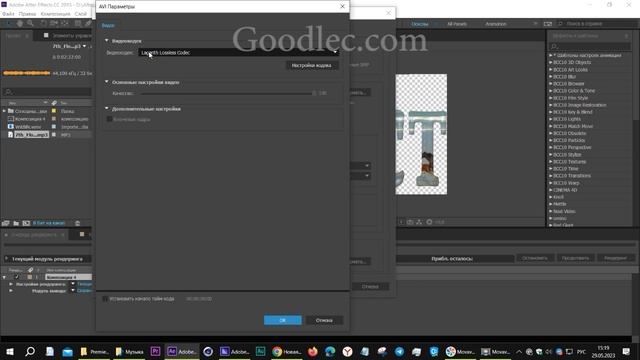Collapse the Video codec section triangle
The width and height of the screenshot is (640, 360).
107,40
